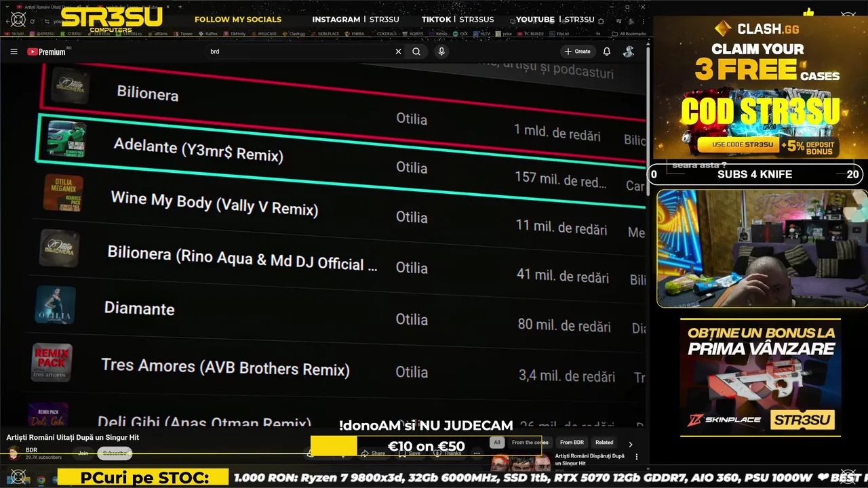This screenshot has width=868, height=488.
Task: Open the Clash.gg bookmark
Action: pos(294,33)
